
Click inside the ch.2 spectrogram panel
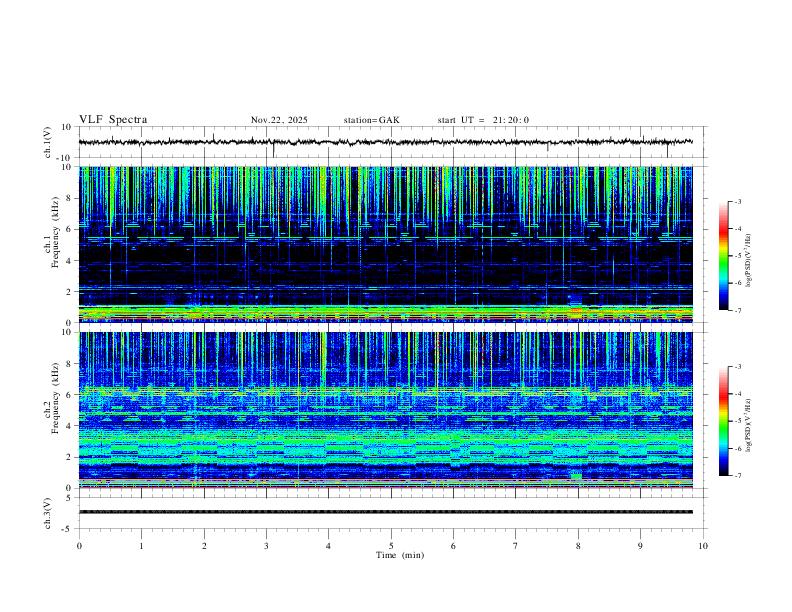click(386, 410)
